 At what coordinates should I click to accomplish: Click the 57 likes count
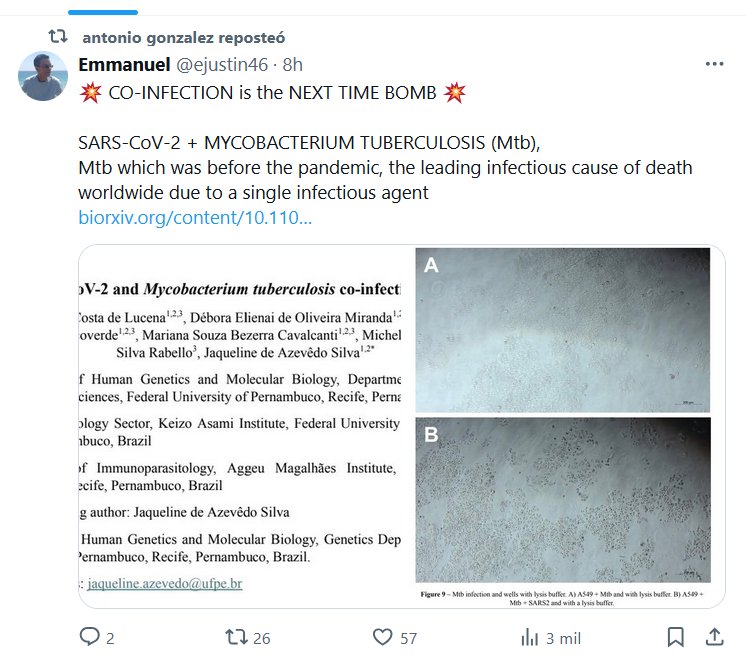tap(409, 638)
